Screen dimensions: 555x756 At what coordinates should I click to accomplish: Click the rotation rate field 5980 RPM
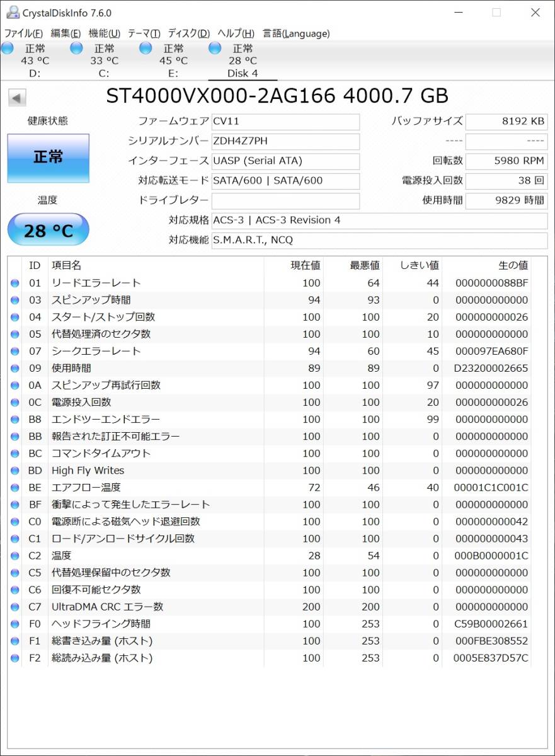506,161
